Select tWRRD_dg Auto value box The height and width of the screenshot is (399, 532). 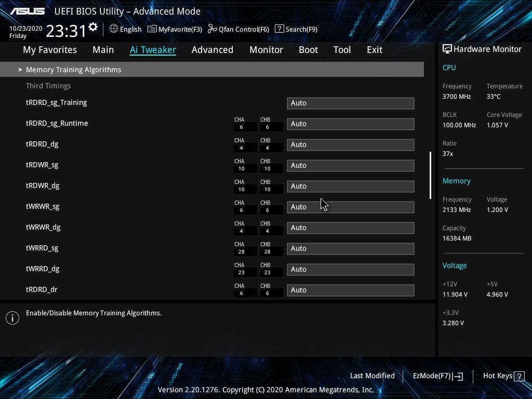click(x=351, y=270)
